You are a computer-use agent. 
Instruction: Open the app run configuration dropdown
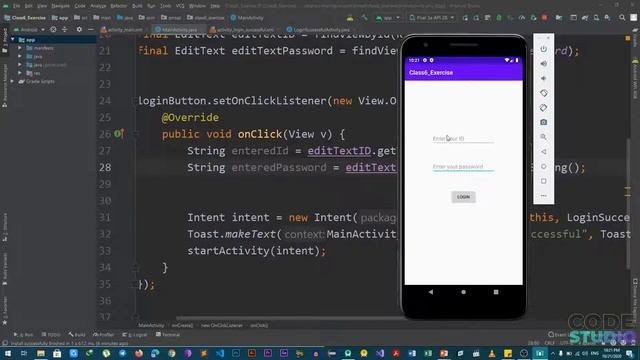coord(388,18)
